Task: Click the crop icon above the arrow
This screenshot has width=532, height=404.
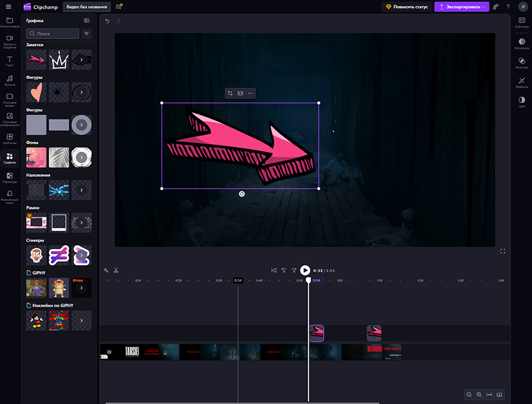Action: [229, 94]
